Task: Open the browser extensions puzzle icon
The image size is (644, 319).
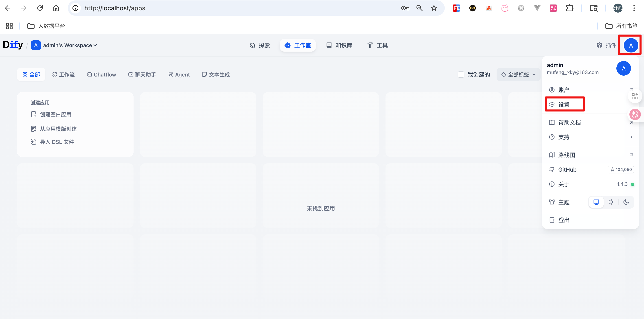Action: click(570, 8)
